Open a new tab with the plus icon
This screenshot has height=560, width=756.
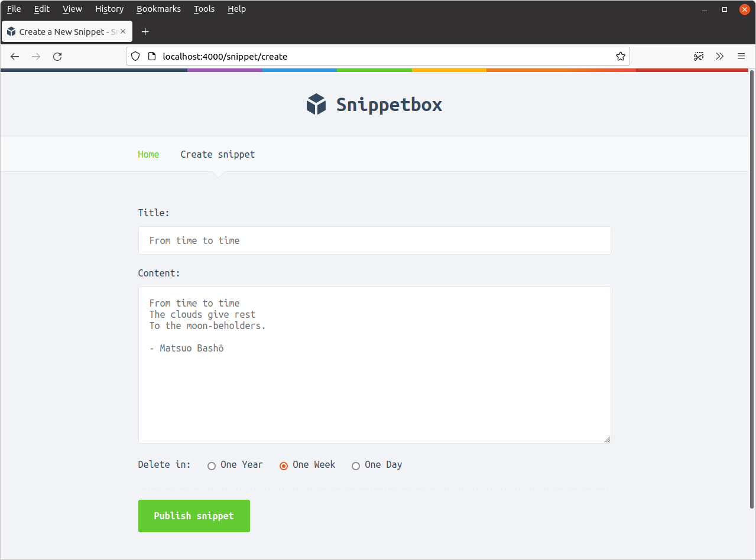point(145,32)
